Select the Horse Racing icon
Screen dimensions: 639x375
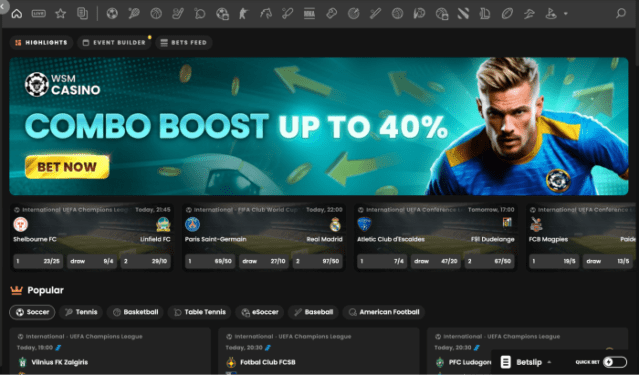coord(266,13)
